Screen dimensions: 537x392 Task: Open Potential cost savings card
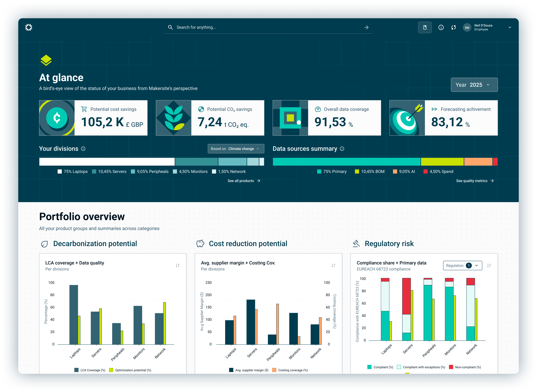tap(93, 118)
